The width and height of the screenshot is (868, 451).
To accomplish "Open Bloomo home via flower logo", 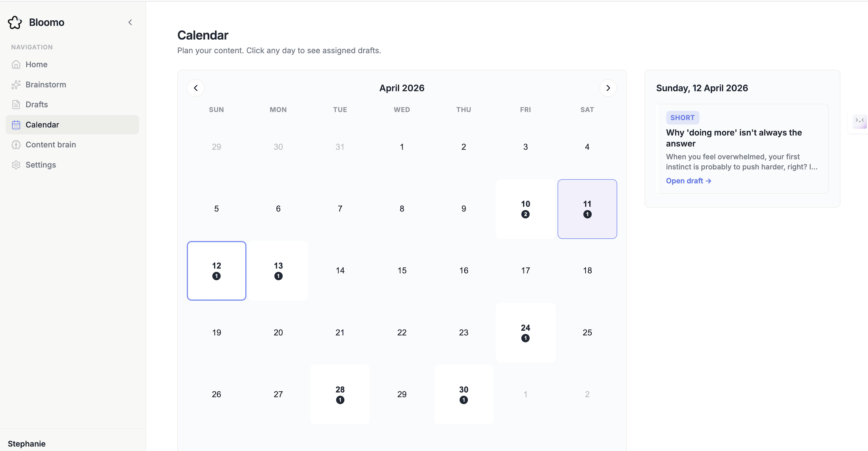I will tap(15, 22).
